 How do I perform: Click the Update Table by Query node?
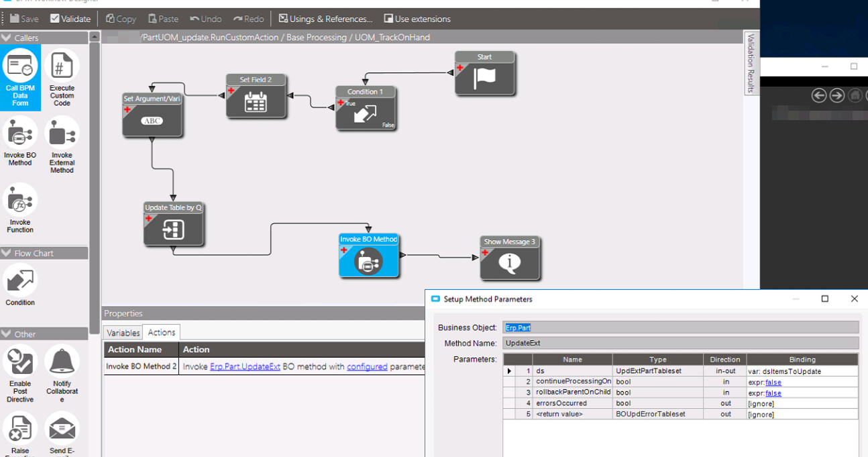173,229
